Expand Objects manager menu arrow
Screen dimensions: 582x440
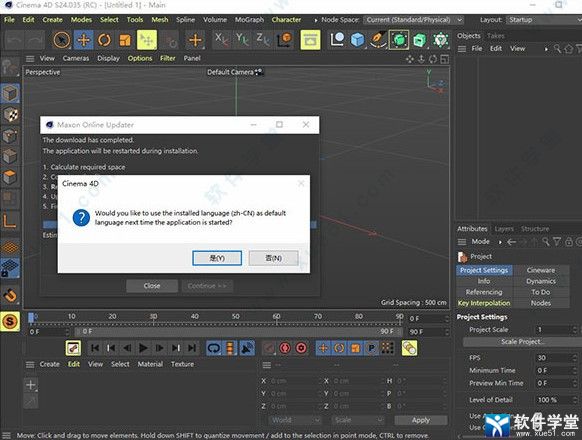pos(546,49)
